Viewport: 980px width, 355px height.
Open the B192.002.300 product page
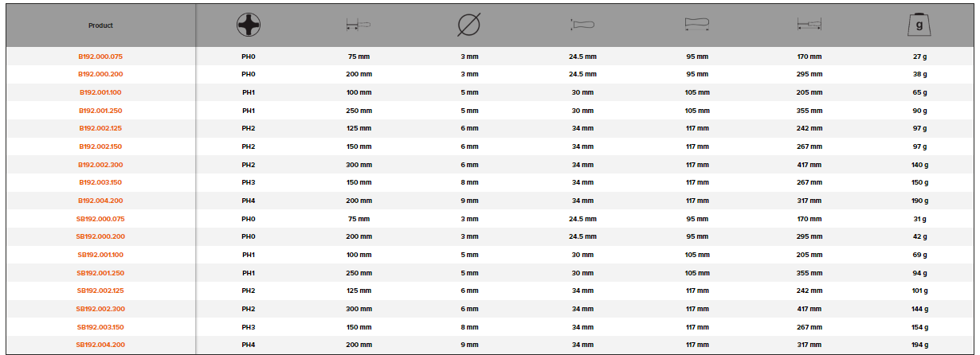(x=100, y=165)
